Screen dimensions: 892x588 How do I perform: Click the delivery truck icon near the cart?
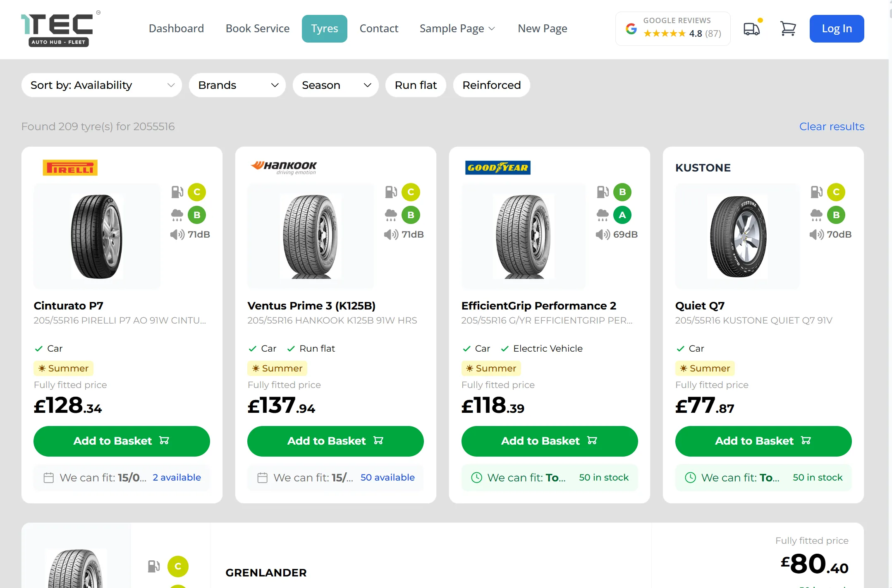(751, 29)
